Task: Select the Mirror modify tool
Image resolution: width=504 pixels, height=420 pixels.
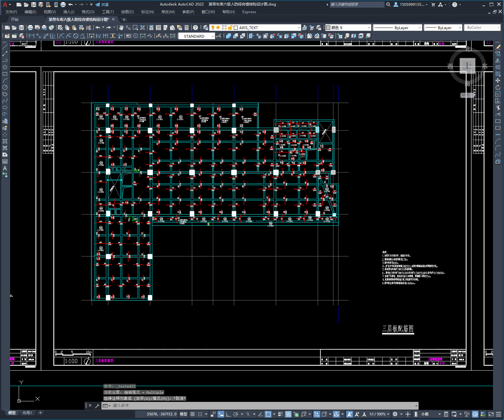Action: tap(498, 60)
